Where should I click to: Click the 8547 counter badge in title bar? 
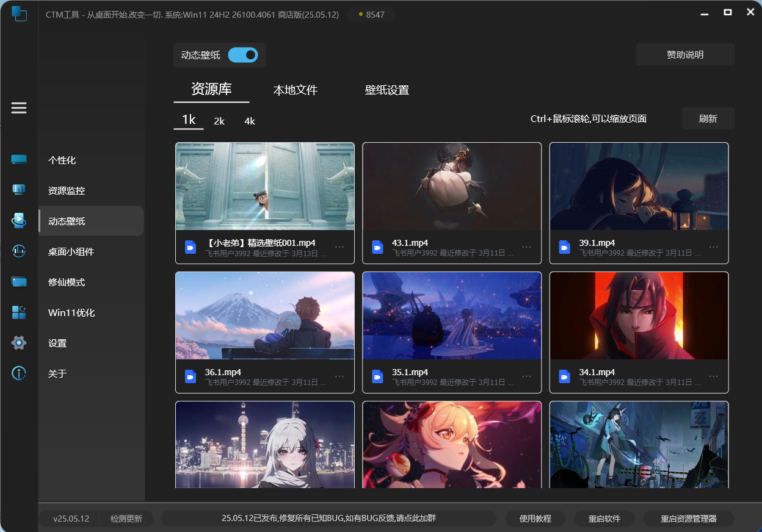371,15
